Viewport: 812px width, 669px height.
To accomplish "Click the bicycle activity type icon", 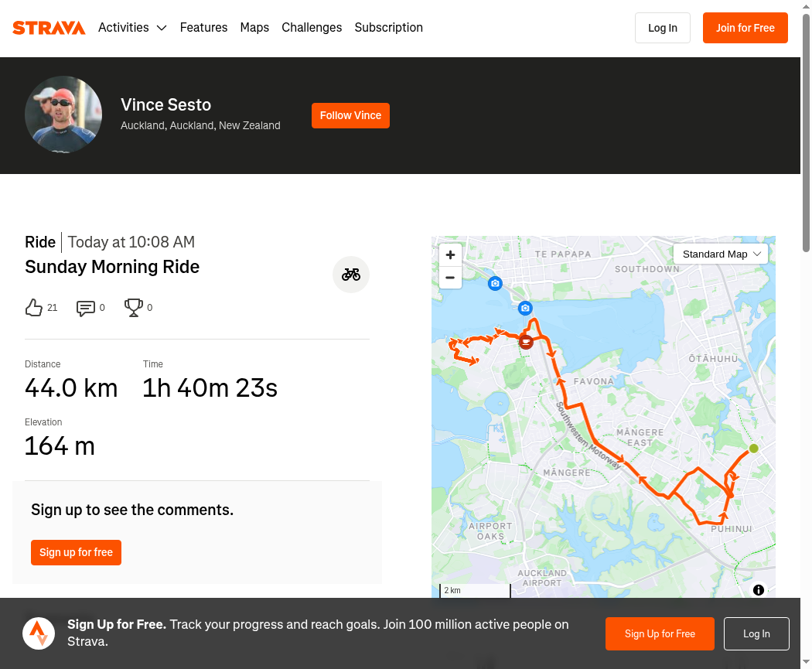I will 350,275.
